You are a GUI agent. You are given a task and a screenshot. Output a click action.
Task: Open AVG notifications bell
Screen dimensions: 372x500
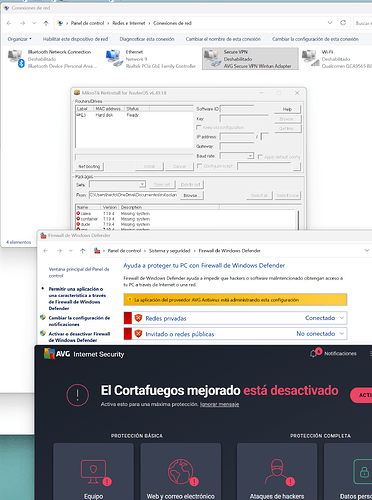coord(313,354)
